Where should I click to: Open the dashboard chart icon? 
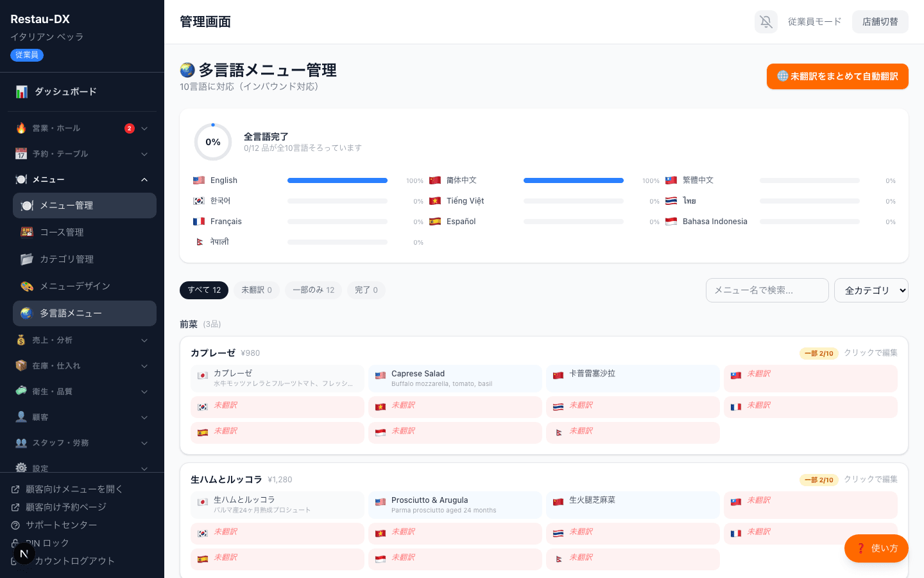click(22, 92)
